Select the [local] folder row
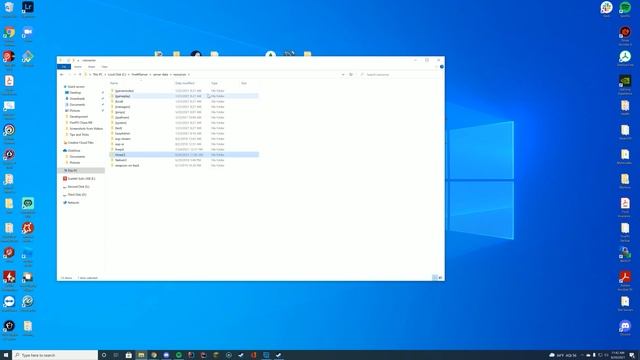Image resolution: width=640 pixels, height=360 pixels. (184, 101)
